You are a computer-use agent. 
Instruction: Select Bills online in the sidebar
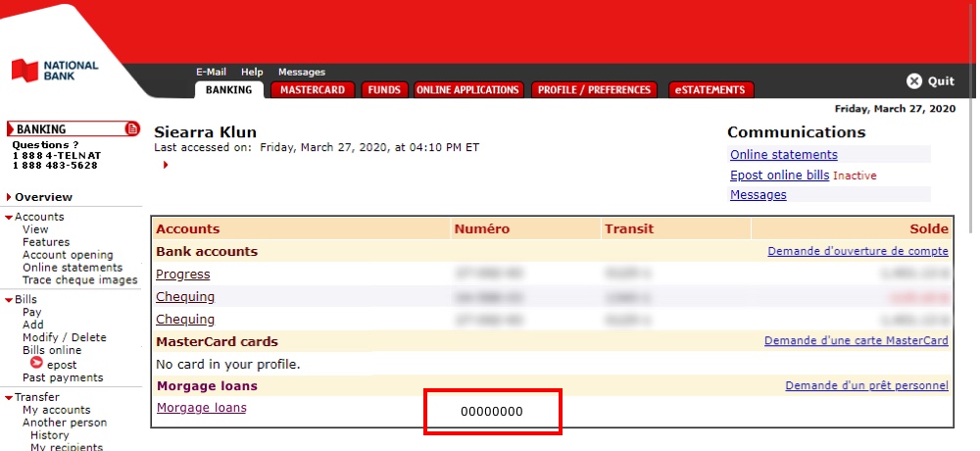tap(52, 350)
